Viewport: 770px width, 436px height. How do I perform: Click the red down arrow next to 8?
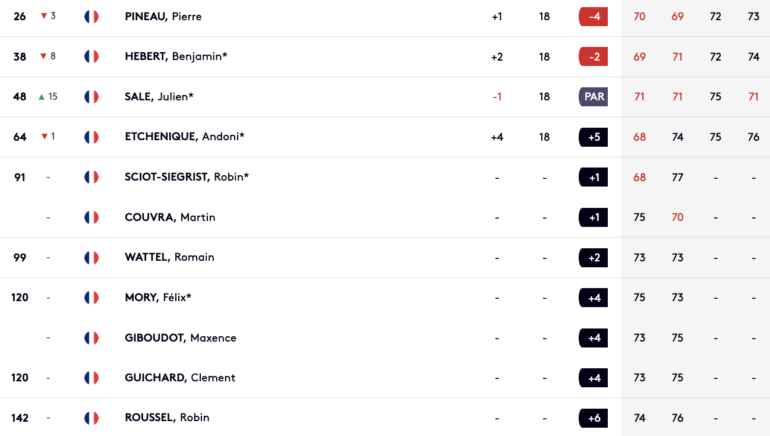pyautogui.click(x=43, y=56)
